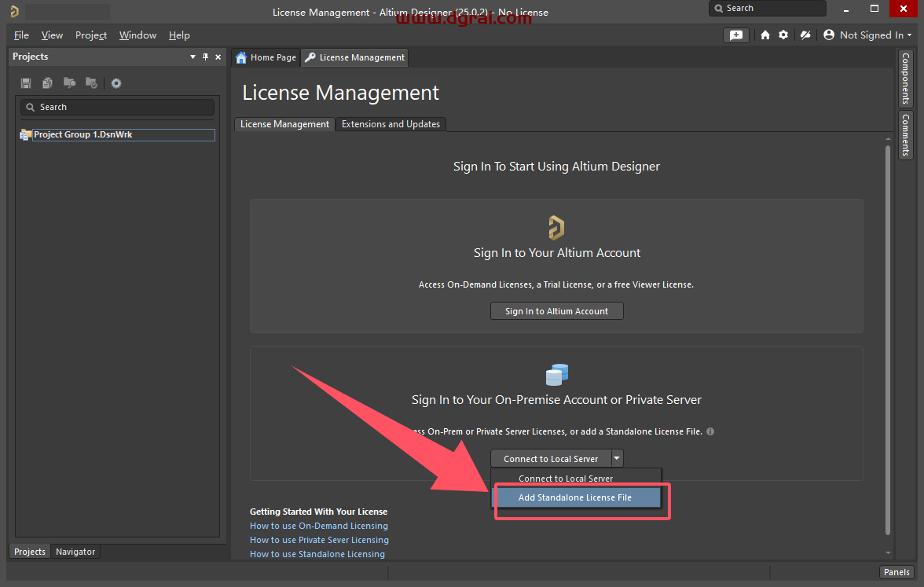The height and width of the screenshot is (587, 924).
Task: Click the Open project folder icon
Action: tap(69, 83)
